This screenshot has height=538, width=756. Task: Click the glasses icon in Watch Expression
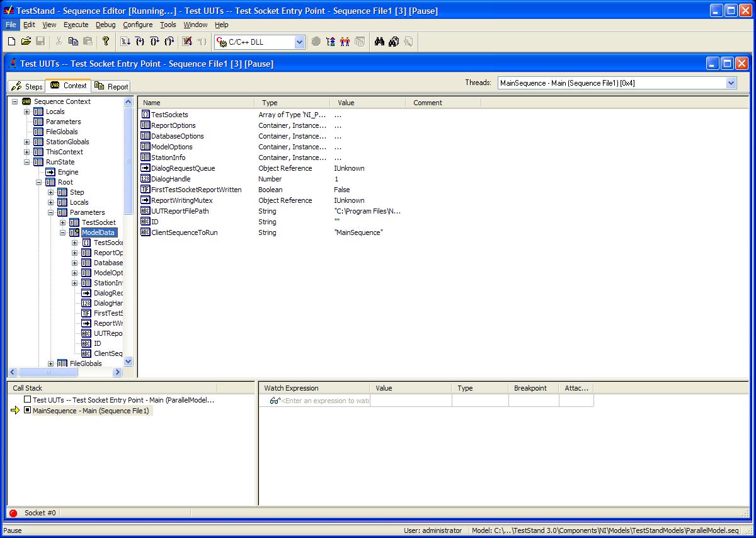tap(275, 401)
